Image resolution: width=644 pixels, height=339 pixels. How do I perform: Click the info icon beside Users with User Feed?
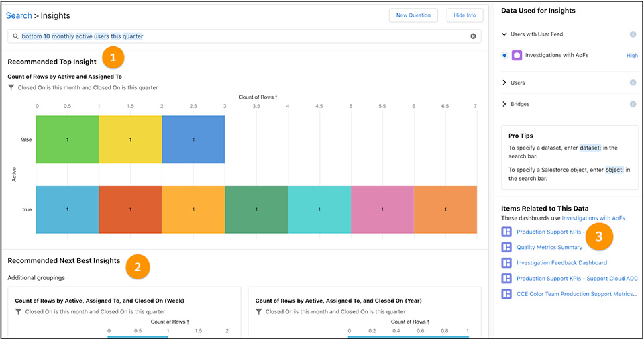point(633,34)
